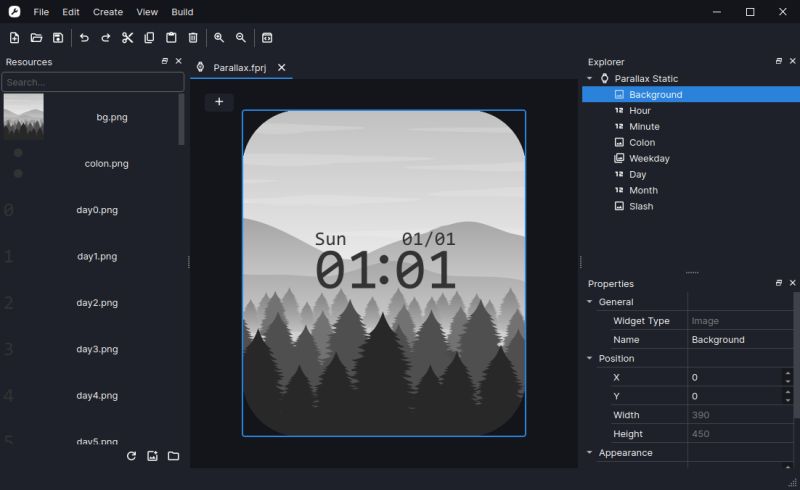Viewport: 800px width, 490px height.
Task: Collapse the General properties section
Action: 590,302
